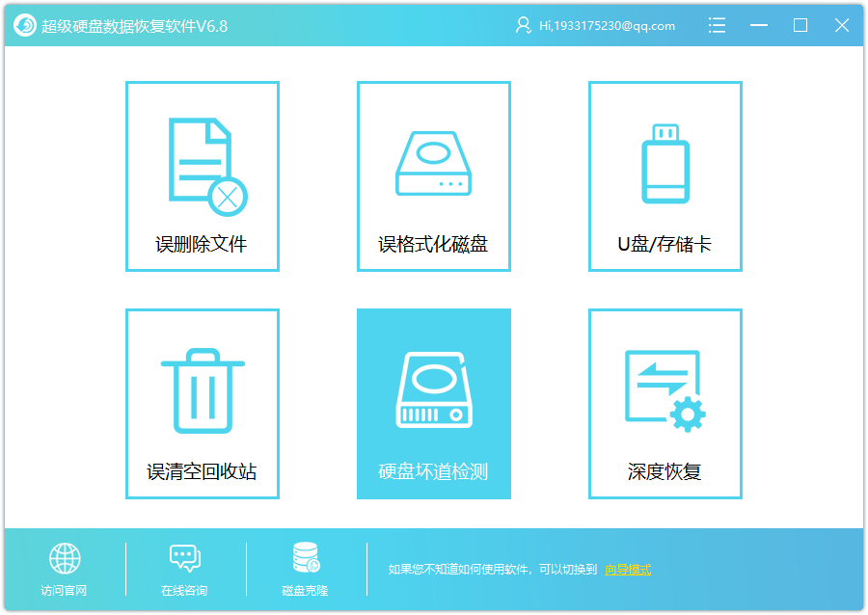
Task: Close the data recovery software window
Action: [x=842, y=26]
